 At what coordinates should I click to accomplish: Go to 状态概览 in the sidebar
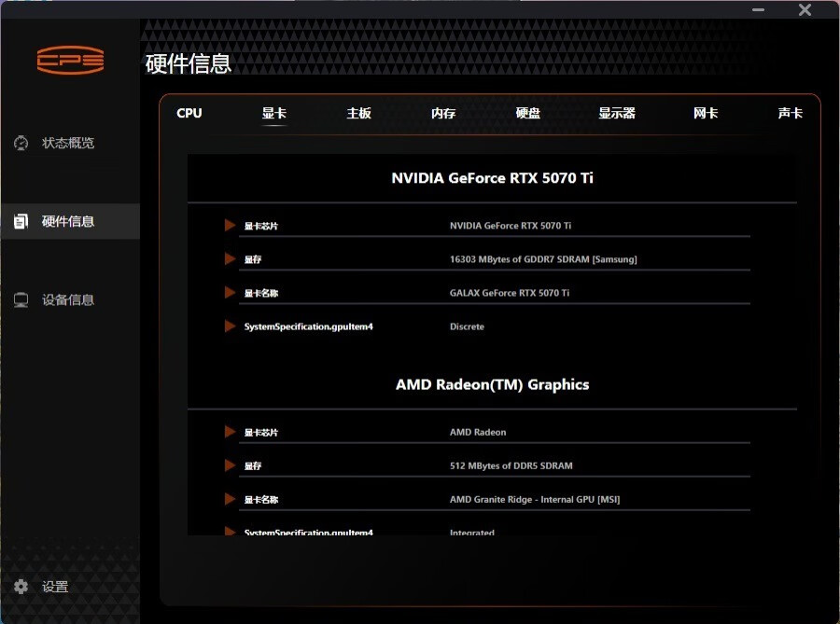coord(68,143)
